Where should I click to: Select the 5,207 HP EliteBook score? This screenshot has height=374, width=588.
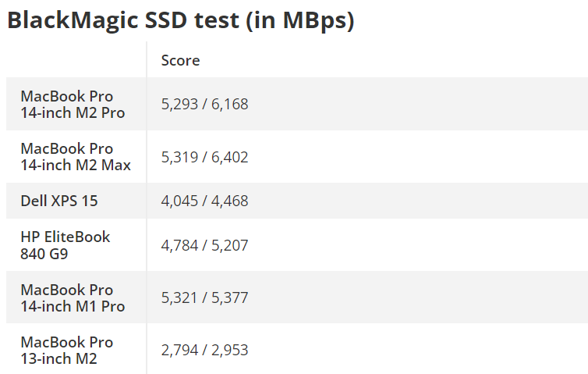click(228, 245)
